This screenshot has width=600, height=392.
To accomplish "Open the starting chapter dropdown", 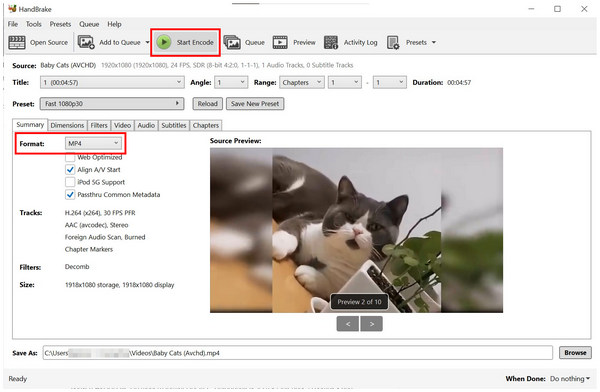I will (x=345, y=82).
